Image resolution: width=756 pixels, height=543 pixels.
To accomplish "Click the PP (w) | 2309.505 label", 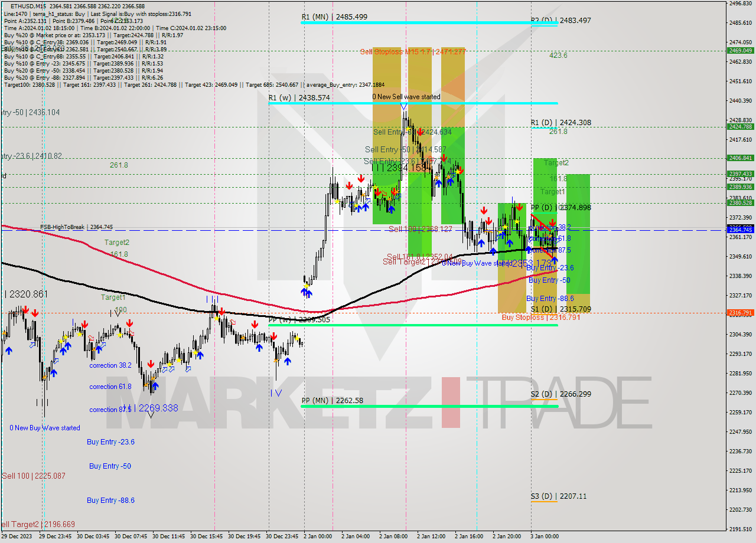I will coord(299,319).
